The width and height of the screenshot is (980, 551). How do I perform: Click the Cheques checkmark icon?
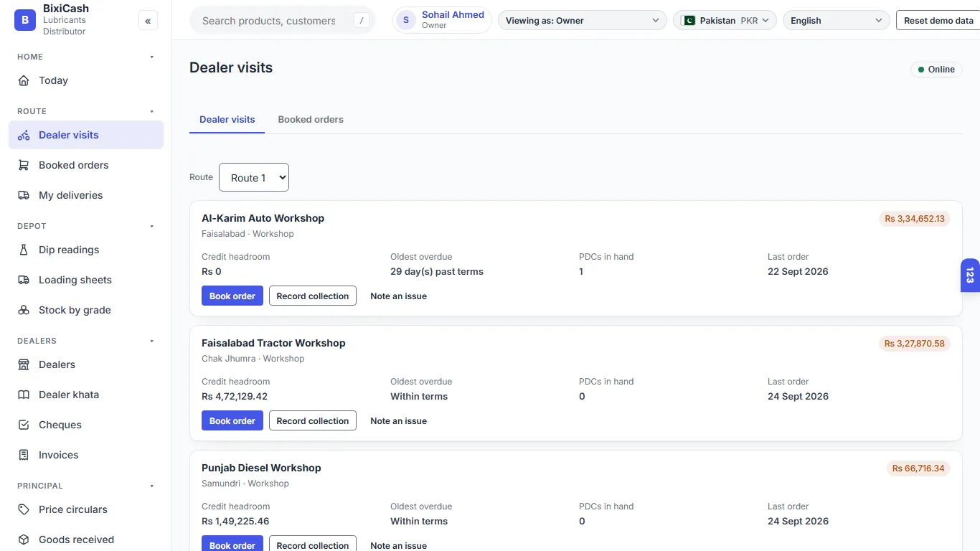click(24, 425)
